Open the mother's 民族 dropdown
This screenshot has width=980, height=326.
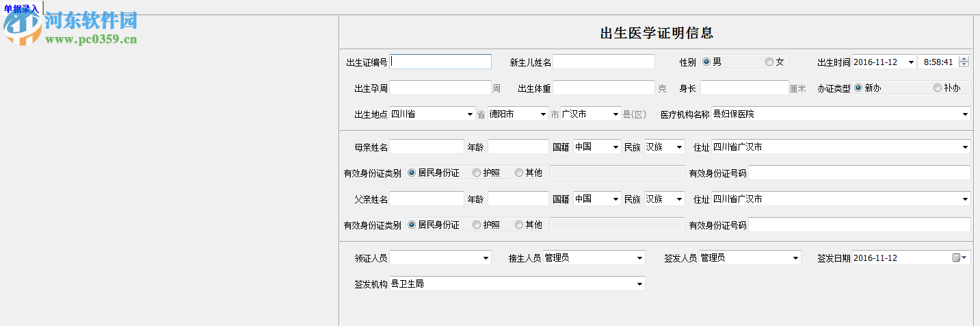(x=679, y=147)
